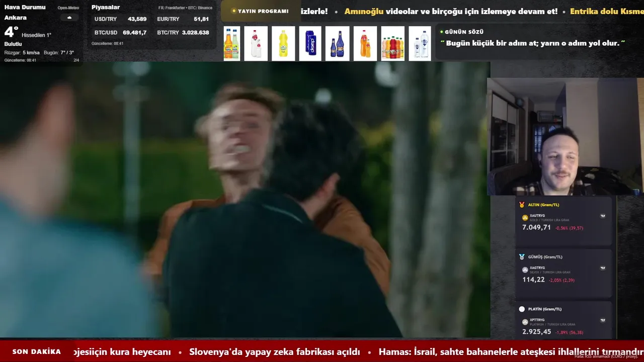The height and width of the screenshot is (362, 644).
Task: Click the GÜNÜN SÖZÜ heading
Action: click(x=464, y=32)
